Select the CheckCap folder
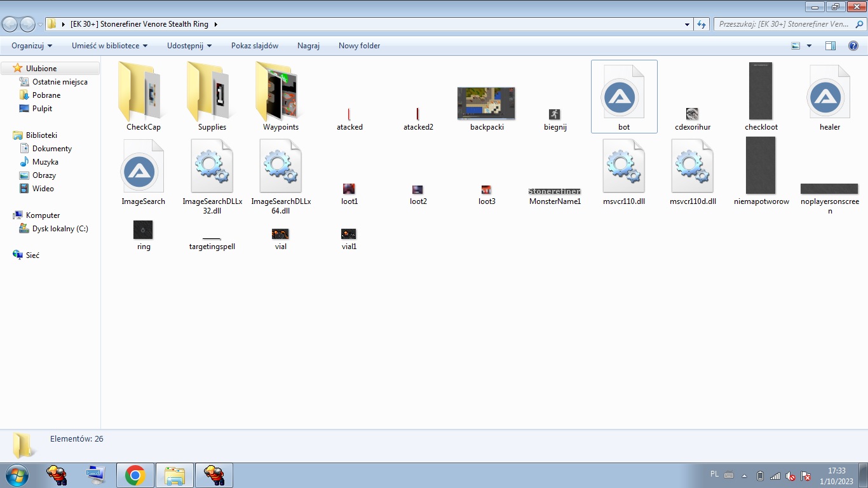Viewport: 868px width, 488px height. point(143,95)
